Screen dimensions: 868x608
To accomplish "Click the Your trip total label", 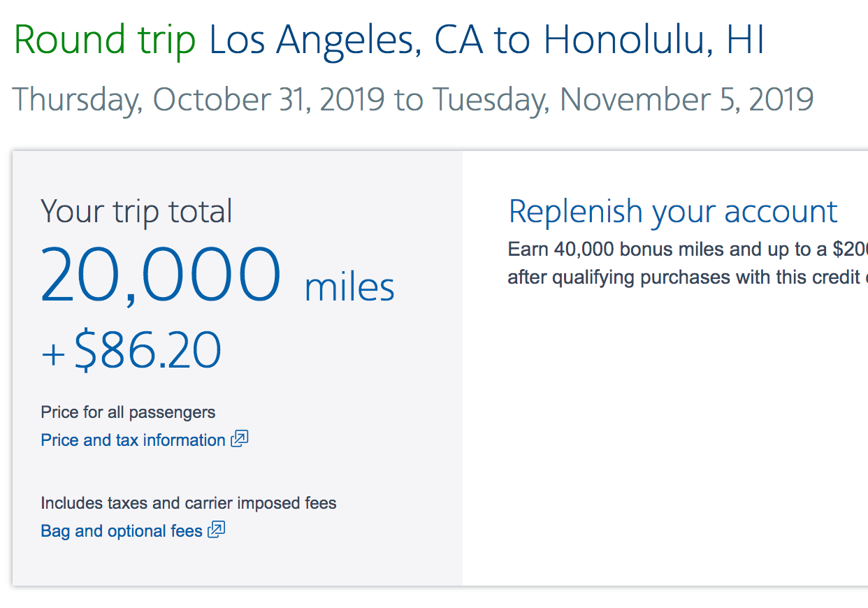I will click(x=136, y=211).
